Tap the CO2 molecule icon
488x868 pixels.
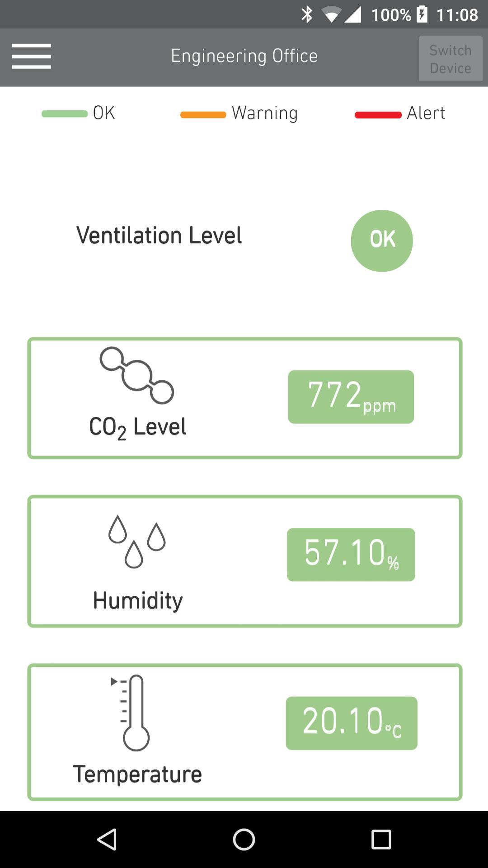pyautogui.click(x=137, y=375)
